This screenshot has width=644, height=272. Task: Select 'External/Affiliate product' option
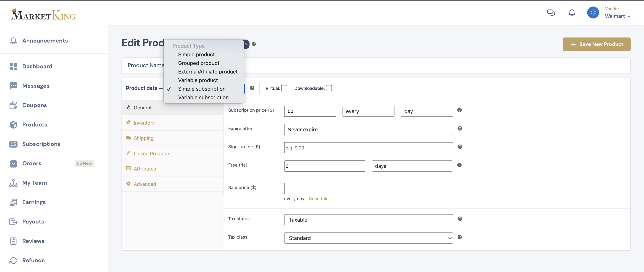[x=203, y=72]
